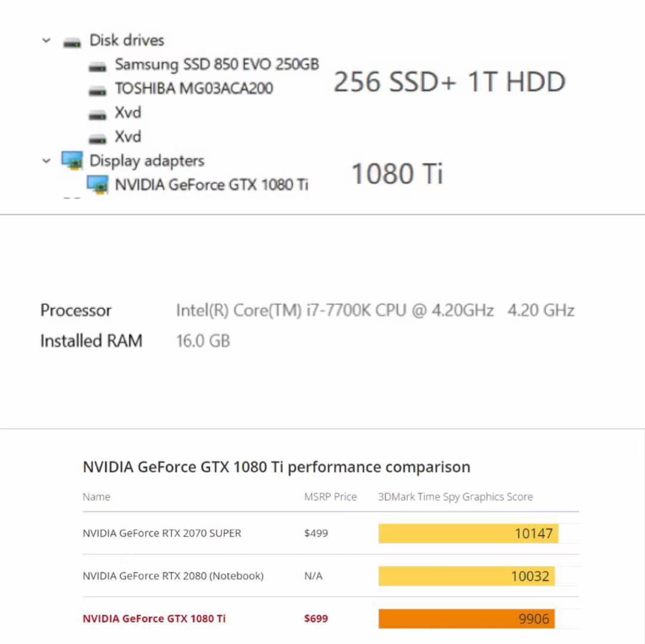The height and width of the screenshot is (644, 645).
Task: Click the NVIDIA GeForce GTX 1080 Ti adapter icon
Action: [97, 184]
